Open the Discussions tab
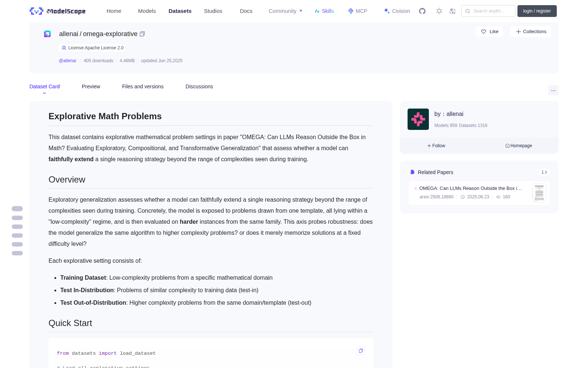The width and height of the screenshot is (588, 368). tap(199, 86)
